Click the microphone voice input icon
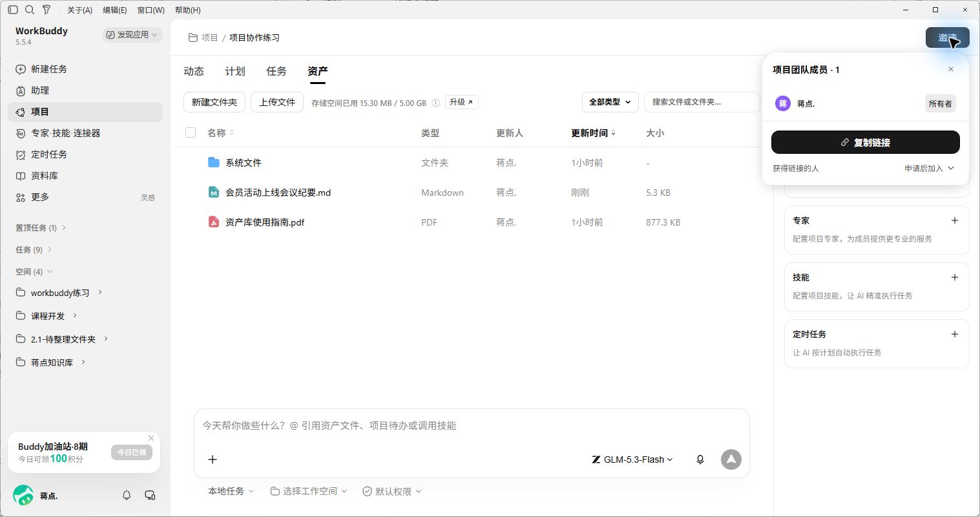Image resolution: width=980 pixels, height=517 pixels. (x=700, y=459)
